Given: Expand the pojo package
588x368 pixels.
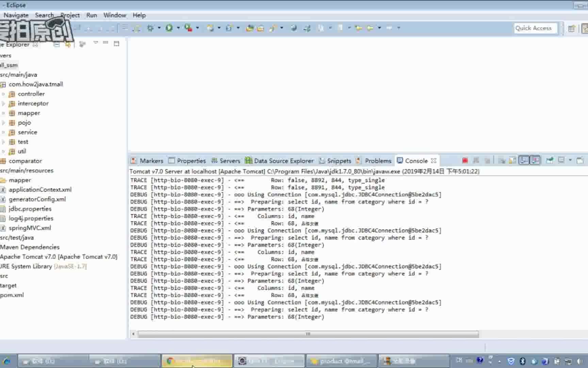Looking at the screenshot, I should click(x=3, y=122).
